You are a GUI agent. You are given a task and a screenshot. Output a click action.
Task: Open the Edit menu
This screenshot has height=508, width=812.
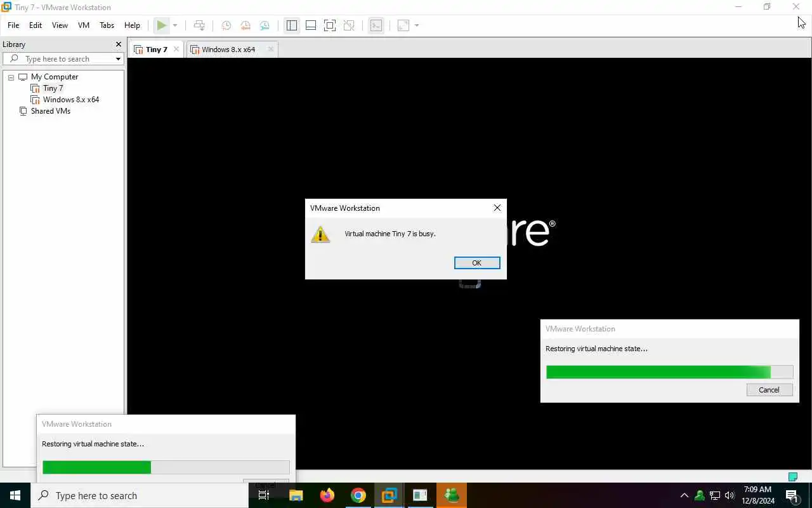pos(36,25)
